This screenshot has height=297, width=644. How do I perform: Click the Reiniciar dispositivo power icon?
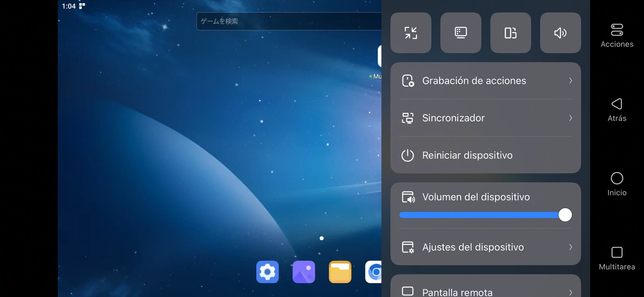[407, 155]
